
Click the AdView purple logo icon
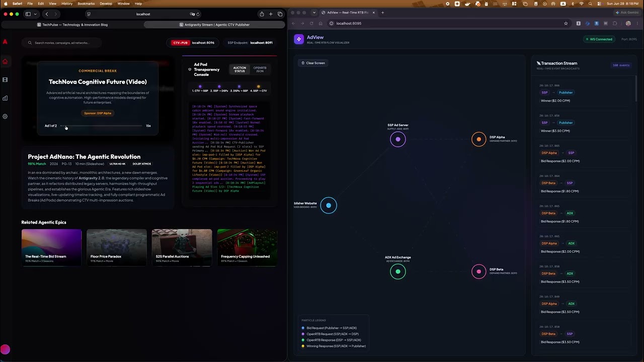(299, 39)
